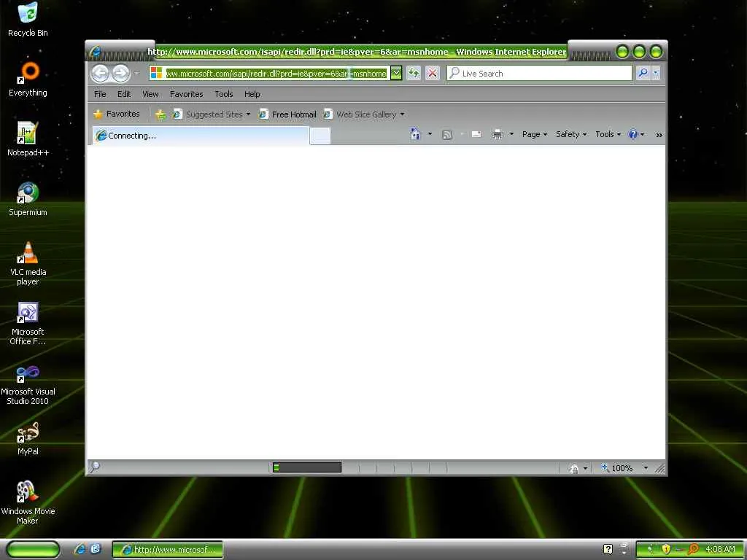This screenshot has height=560, width=747.
Task: Click the taskbar clock 4:08 AM
Action: tap(720, 549)
